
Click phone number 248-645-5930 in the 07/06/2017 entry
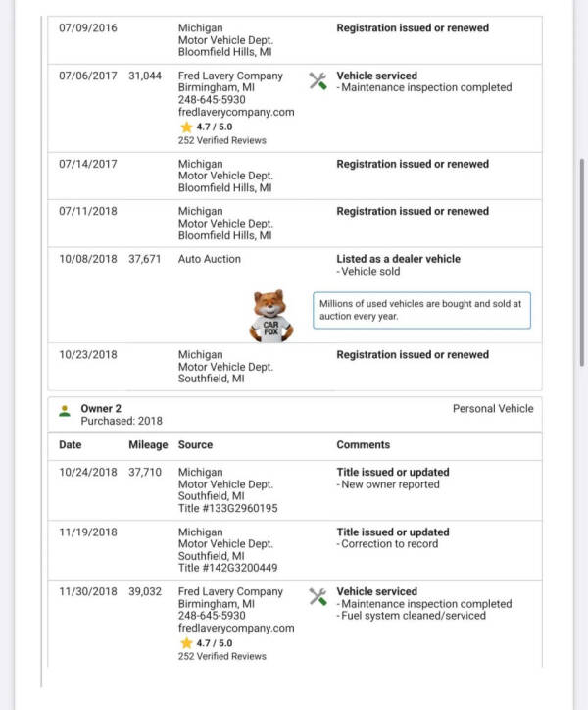pyautogui.click(x=212, y=100)
